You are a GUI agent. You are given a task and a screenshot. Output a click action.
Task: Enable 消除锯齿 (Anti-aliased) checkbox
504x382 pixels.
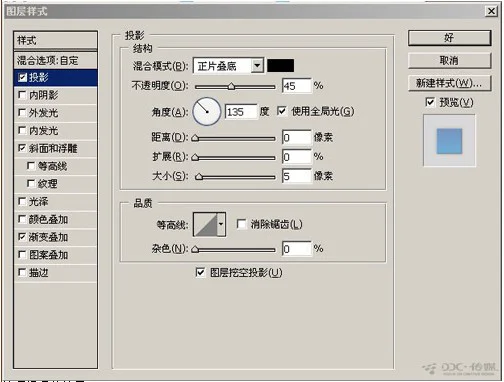click(x=241, y=224)
